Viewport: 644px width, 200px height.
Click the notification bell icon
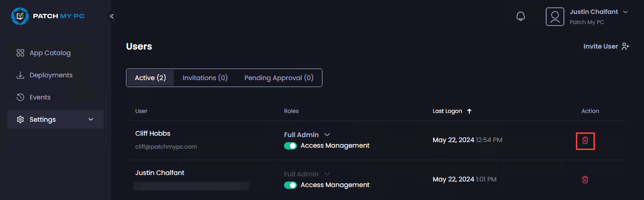click(x=520, y=16)
